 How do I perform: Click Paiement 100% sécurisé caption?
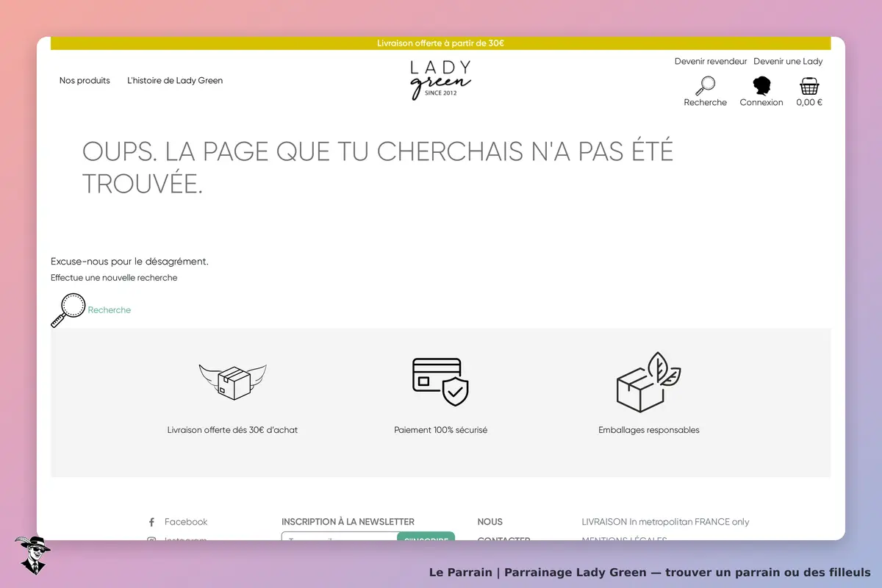pos(441,430)
